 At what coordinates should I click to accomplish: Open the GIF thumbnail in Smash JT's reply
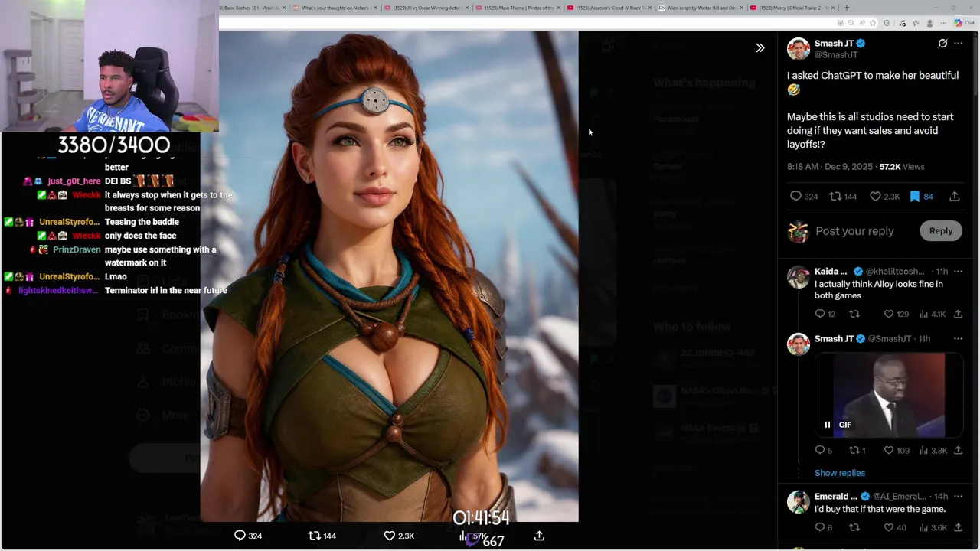click(888, 395)
